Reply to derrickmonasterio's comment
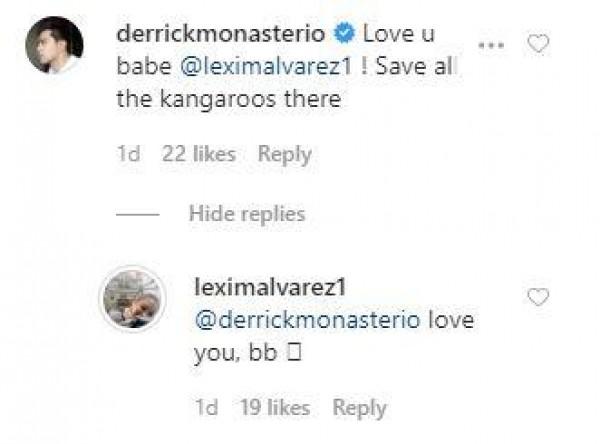This screenshot has height=444, width=600. click(285, 154)
